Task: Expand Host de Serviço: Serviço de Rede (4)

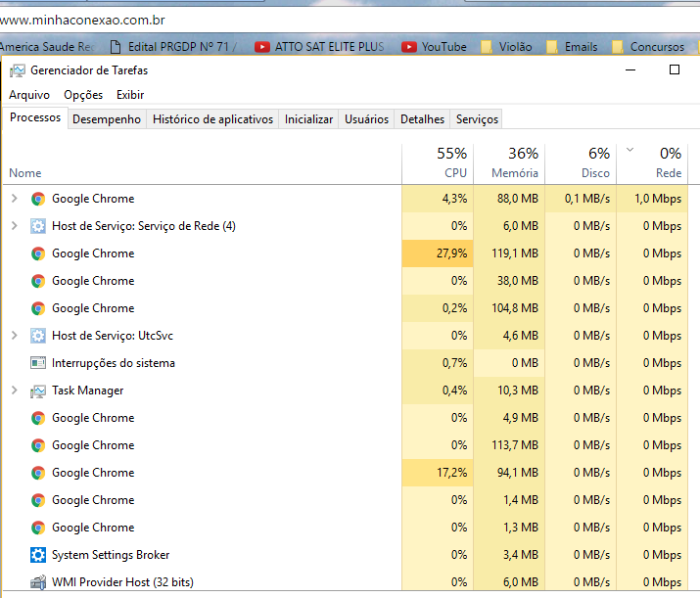Action: (15, 226)
